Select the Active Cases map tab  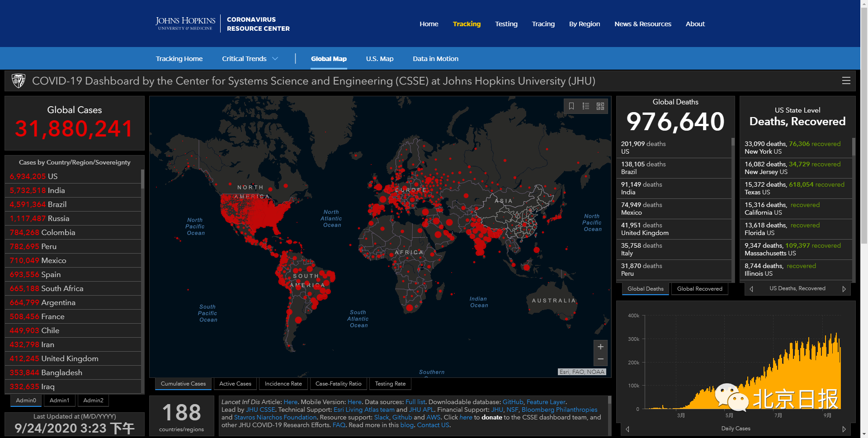(x=235, y=384)
